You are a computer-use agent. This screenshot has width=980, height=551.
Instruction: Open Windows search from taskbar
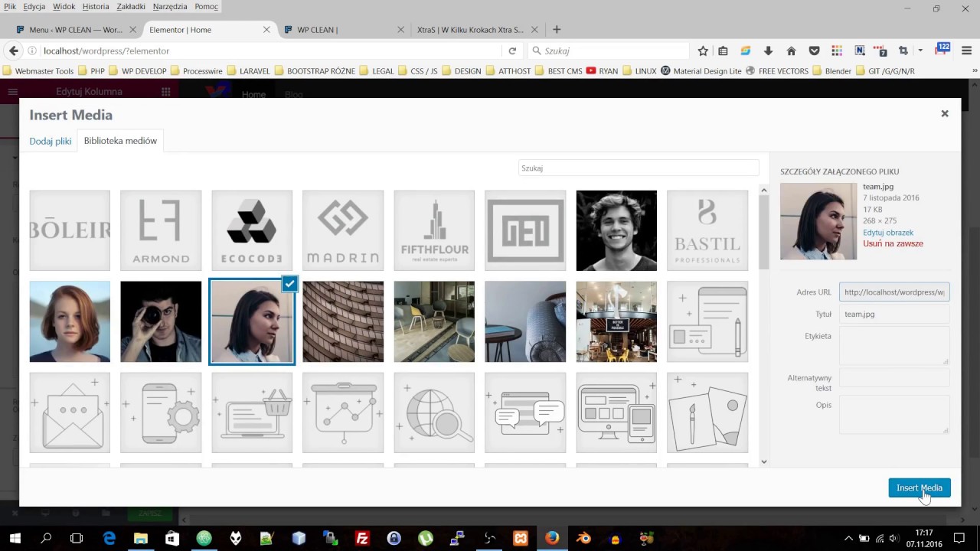click(x=46, y=538)
